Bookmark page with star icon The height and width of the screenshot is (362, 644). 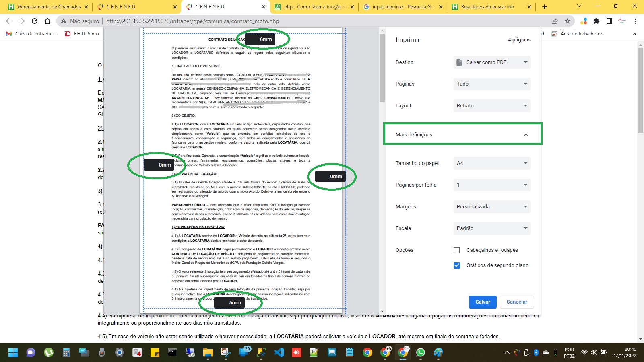point(568,21)
